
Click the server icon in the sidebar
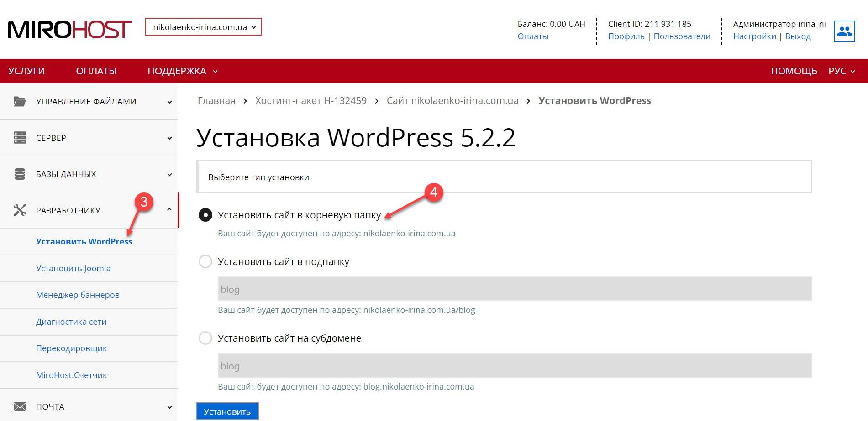click(20, 138)
